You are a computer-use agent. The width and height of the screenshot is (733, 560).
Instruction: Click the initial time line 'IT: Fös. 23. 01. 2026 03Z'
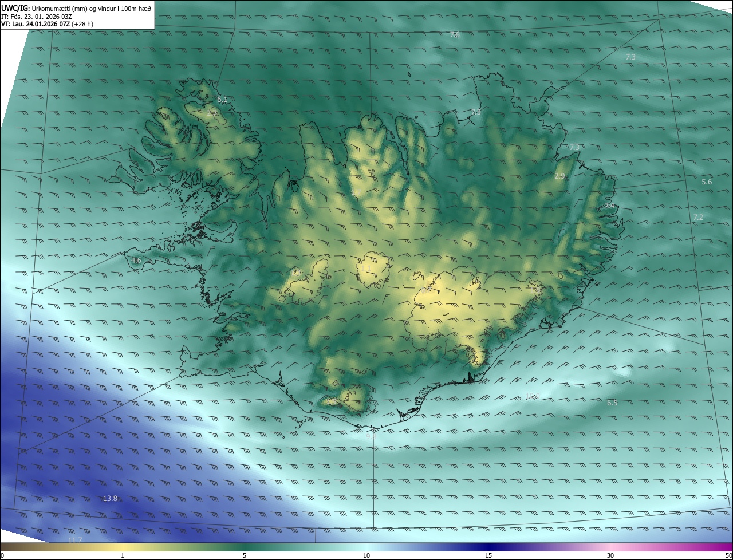(36, 16)
